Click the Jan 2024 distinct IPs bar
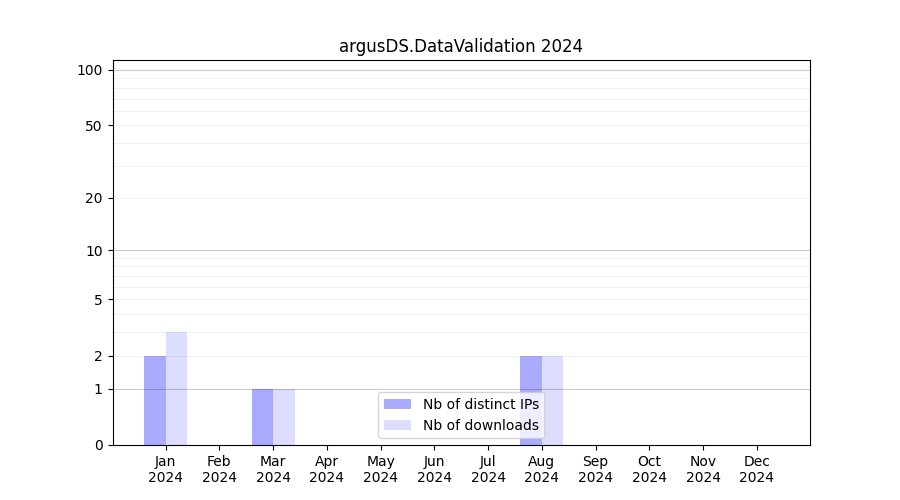 coord(155,400)
